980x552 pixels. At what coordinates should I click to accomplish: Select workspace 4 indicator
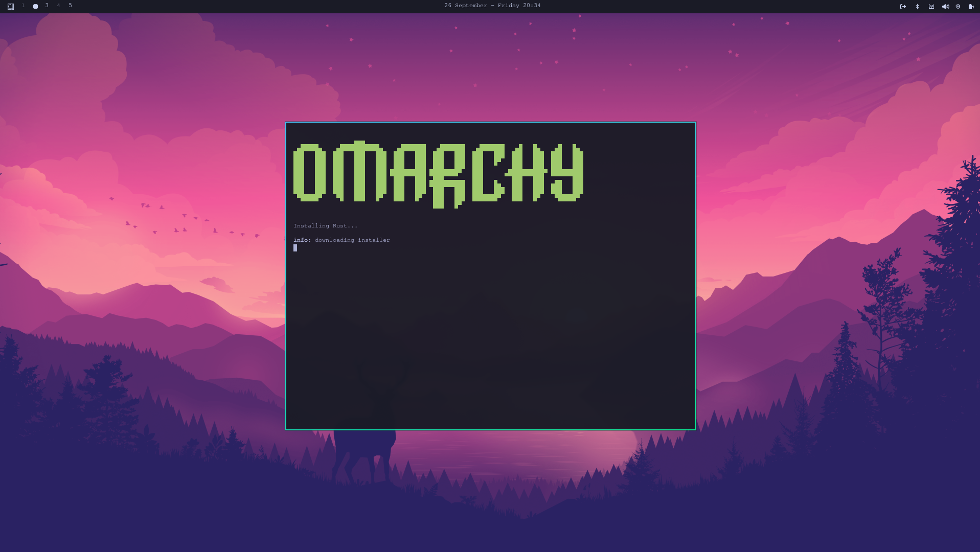(58, 6)
